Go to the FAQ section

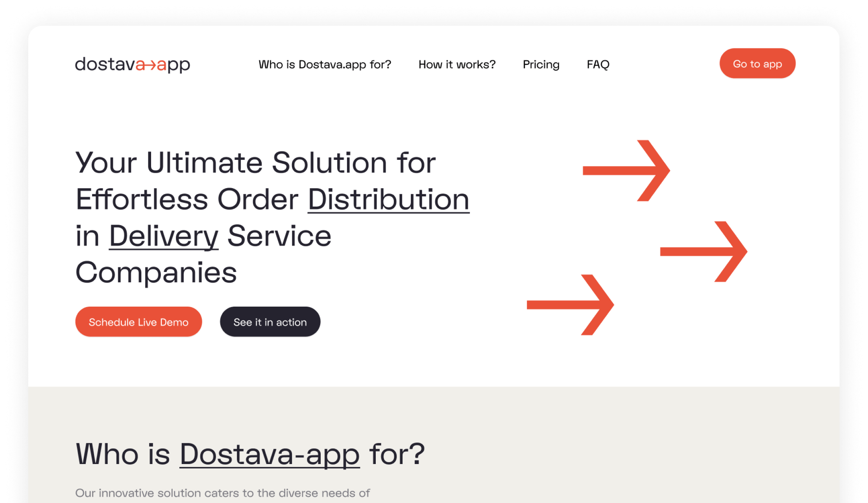point(598,64)
